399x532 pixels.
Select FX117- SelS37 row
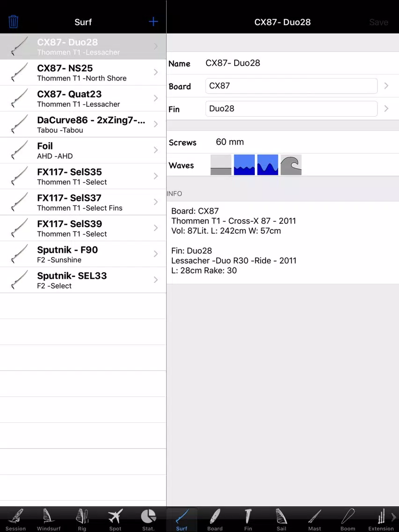click(83, 202)
